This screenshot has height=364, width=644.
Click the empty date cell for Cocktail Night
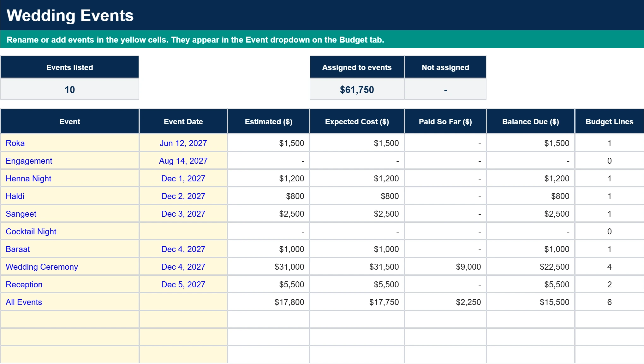pos(183,232)
